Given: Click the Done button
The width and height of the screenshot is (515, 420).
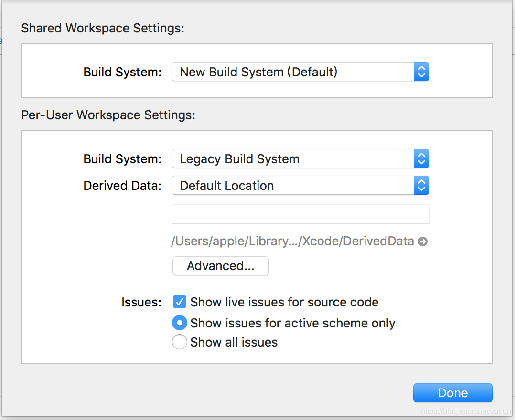Looking at the screenshot, I should 452,393.
